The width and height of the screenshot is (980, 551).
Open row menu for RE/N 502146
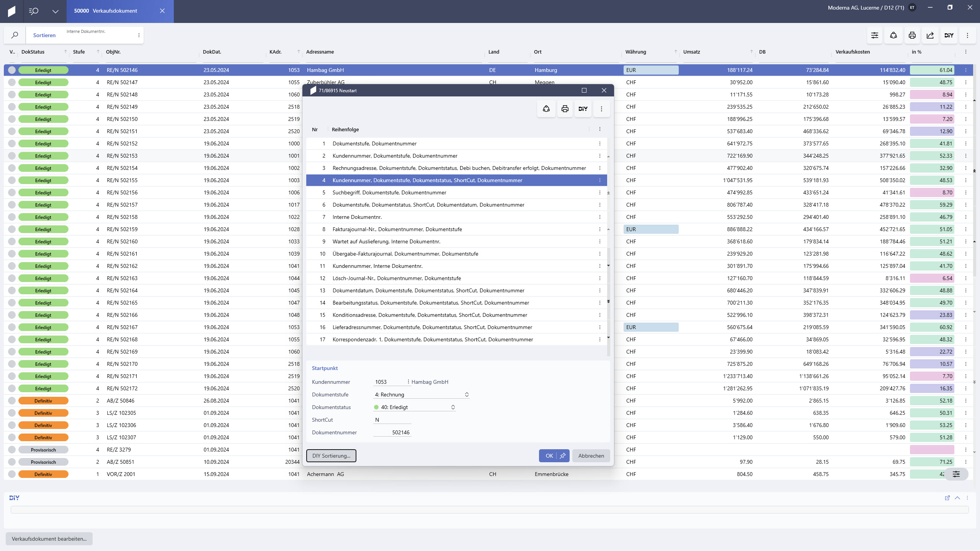(x=966, y=70)
